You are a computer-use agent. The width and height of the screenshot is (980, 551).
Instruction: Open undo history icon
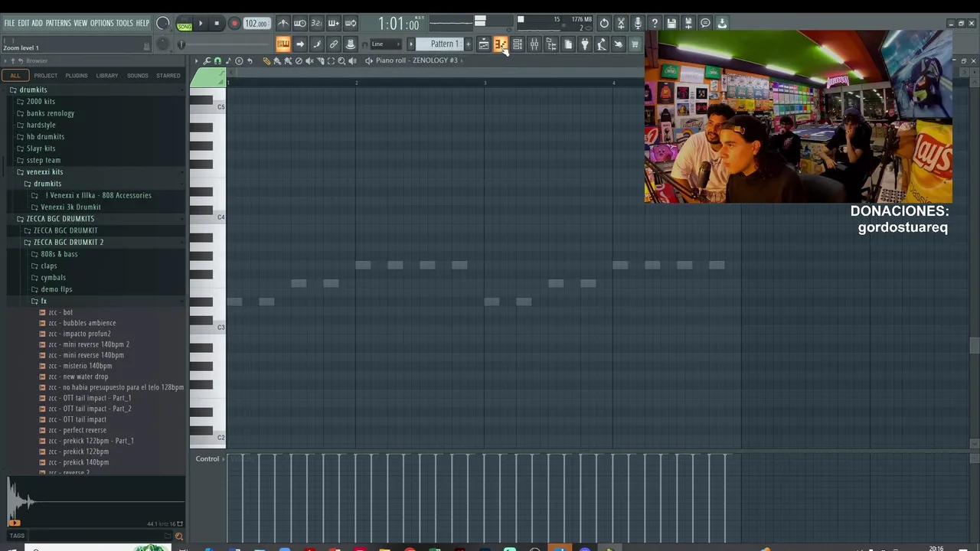pos(604,23)
